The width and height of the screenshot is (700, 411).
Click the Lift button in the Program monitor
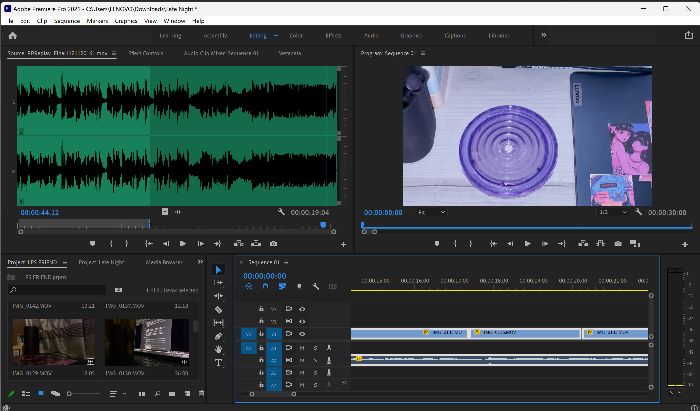point(583,244)
